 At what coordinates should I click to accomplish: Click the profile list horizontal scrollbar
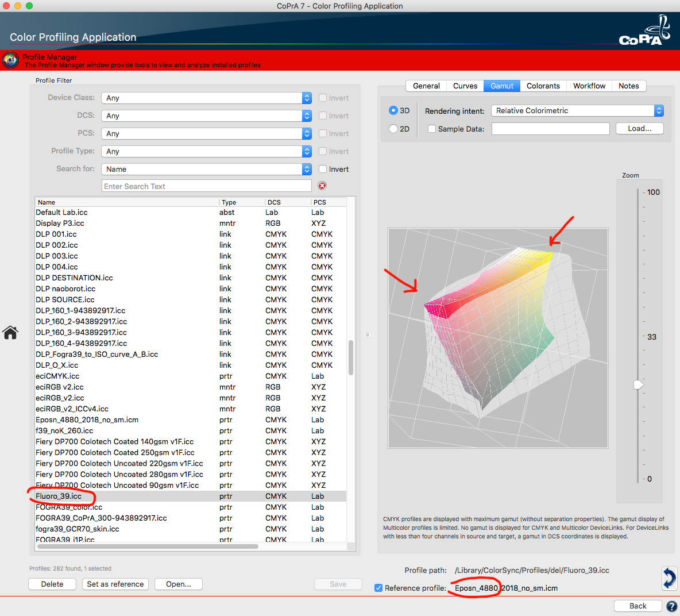point(148,546)
